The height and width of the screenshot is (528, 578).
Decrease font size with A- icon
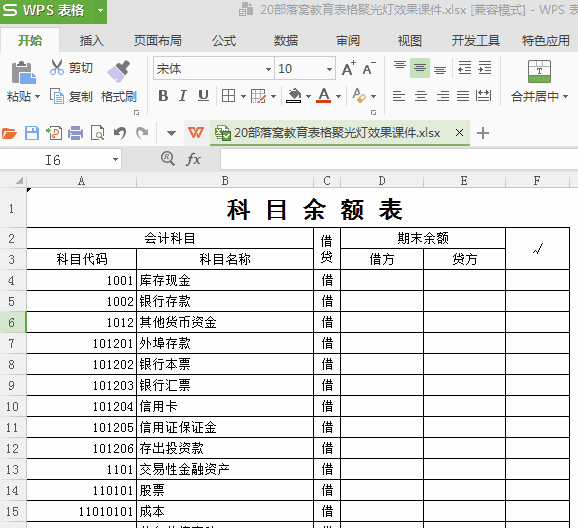point(369,68)
